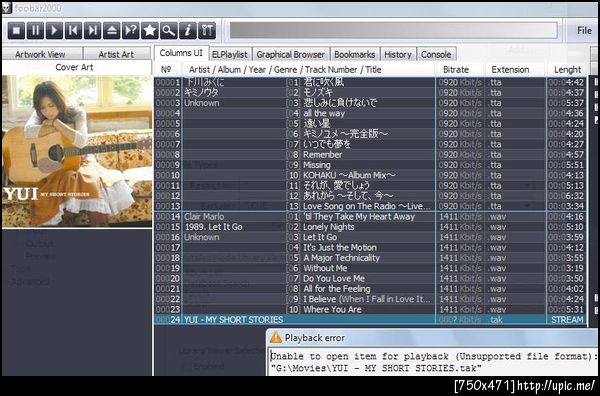Select track 'Do You Love Me'

[x=334, y=279]
